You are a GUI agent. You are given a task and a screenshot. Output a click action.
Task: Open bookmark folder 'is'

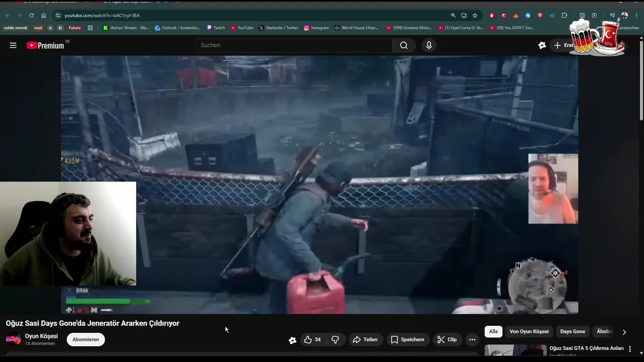(x=50, y=28)
